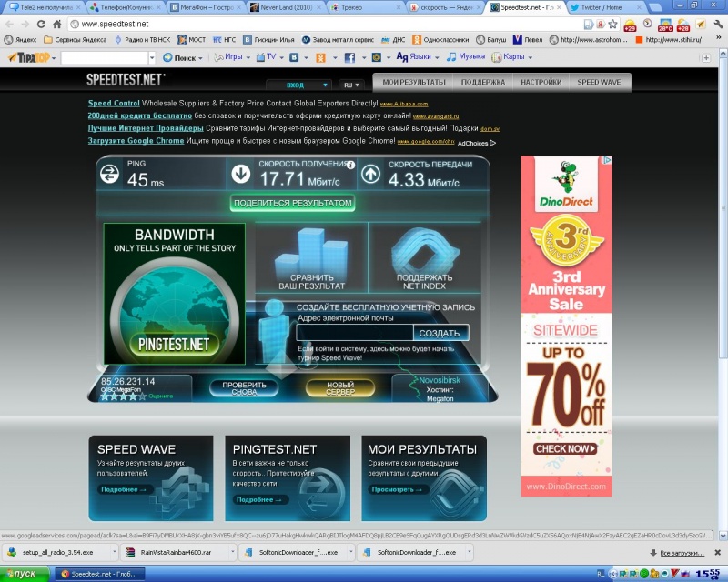Screen dimensions: 728x582
Task: Bookmark this page with the star icon
Action: click(612, 25)
